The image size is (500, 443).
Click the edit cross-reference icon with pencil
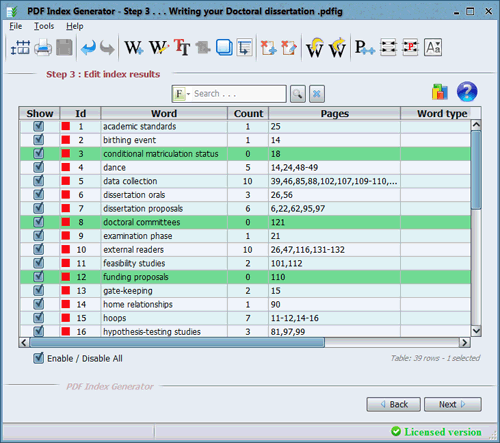point(289,47)
